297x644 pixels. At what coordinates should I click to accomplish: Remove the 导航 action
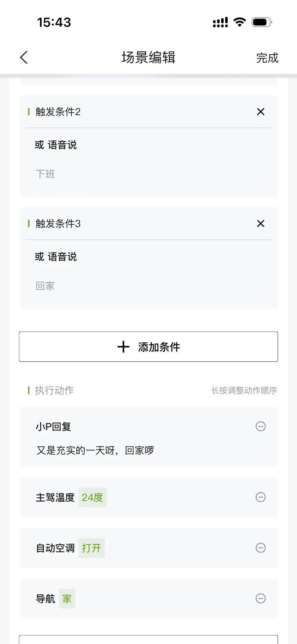click(260, 598)
